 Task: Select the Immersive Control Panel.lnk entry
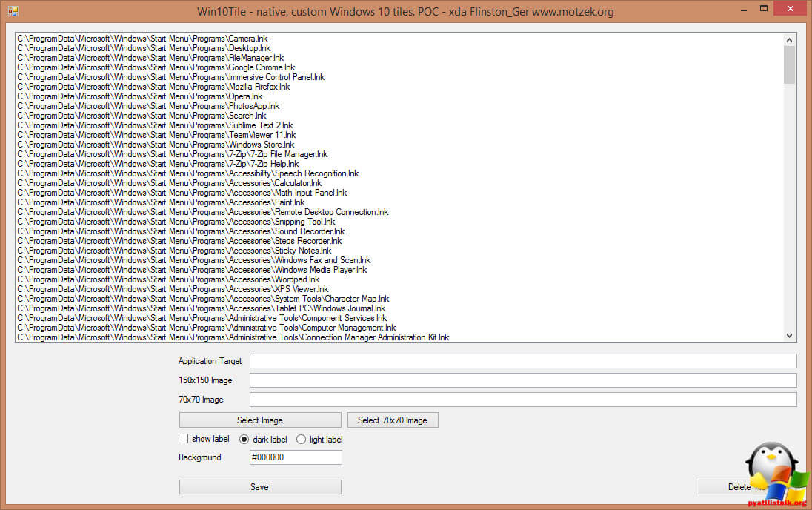tap(171, 76)
